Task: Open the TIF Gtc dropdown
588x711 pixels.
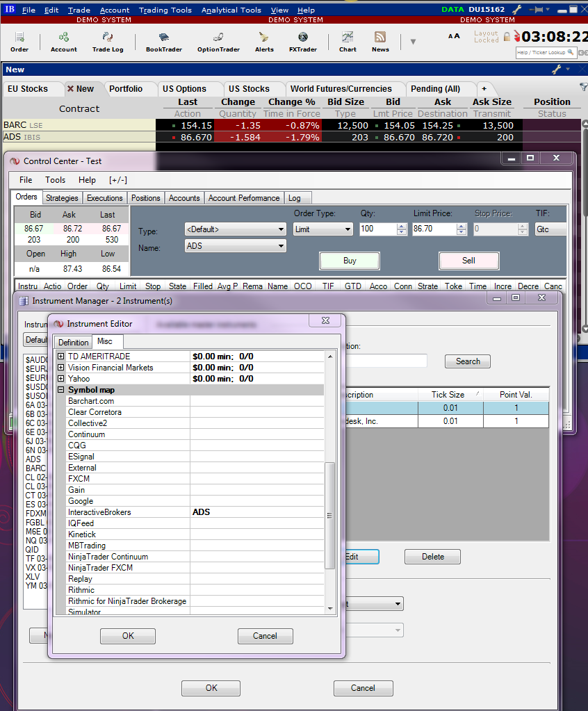Action: [550, 229]
